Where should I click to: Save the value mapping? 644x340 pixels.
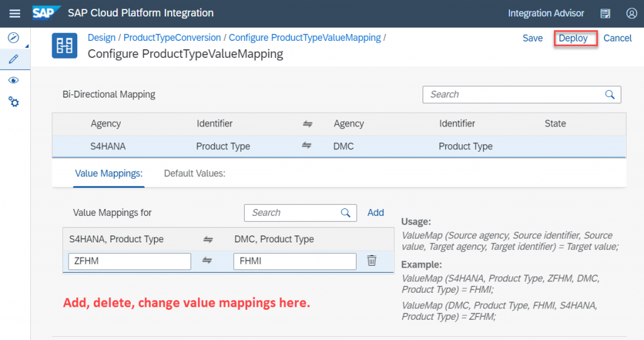[x=532, y=38]
